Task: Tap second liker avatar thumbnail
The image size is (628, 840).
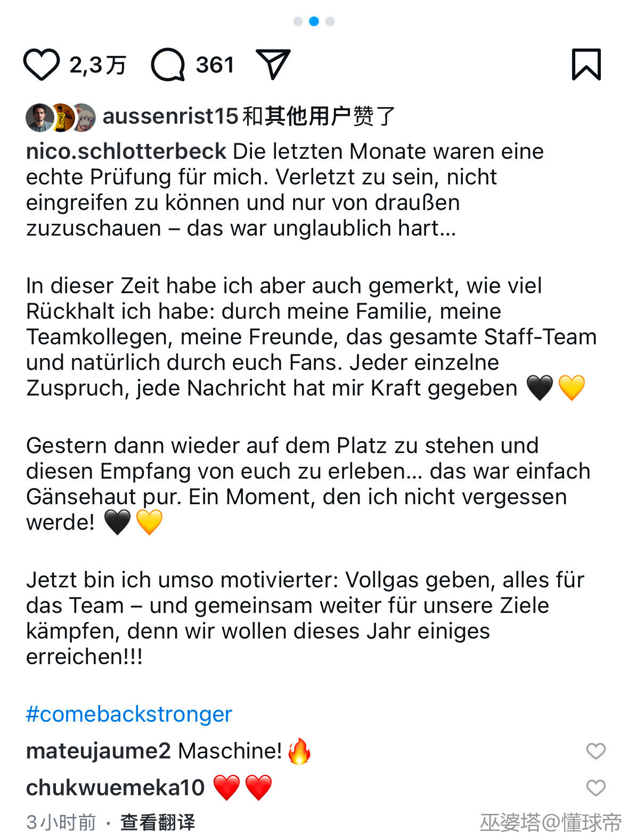Action: [62, 117]
